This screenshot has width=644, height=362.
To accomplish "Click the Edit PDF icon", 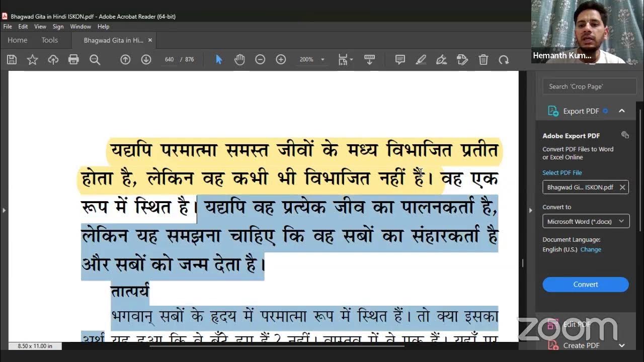I will pyautogui.click(x=553, y=324).
